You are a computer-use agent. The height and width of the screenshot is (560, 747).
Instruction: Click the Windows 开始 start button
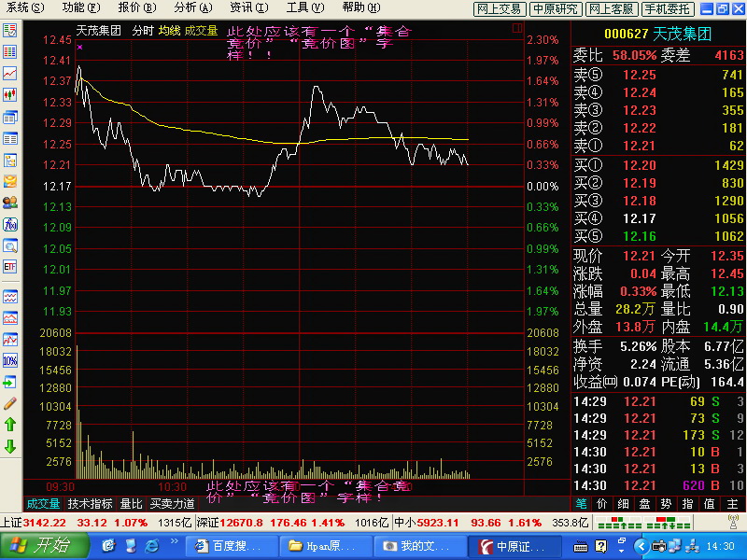tap(44, 546)
